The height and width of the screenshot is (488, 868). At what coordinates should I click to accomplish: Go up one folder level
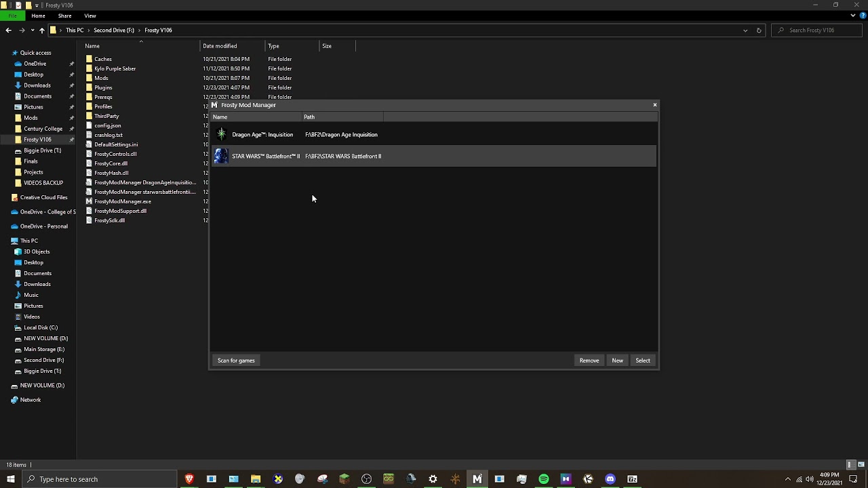click(x=41, y=30)
